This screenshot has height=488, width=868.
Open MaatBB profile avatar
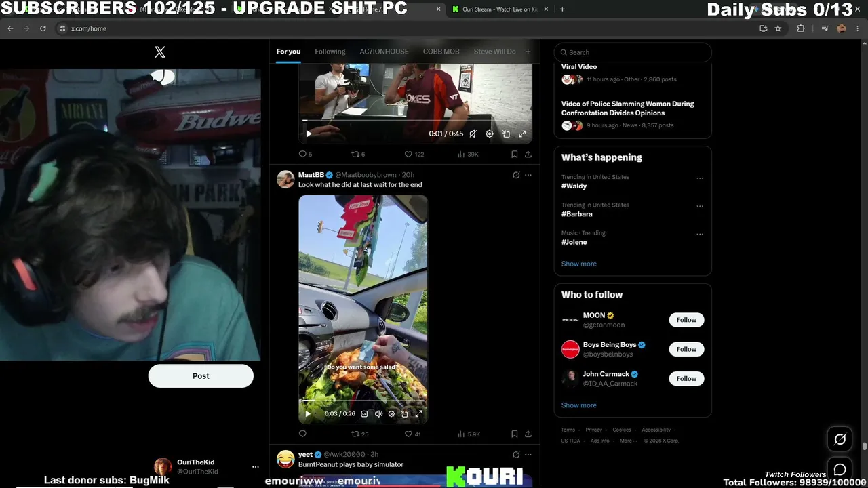285,179
